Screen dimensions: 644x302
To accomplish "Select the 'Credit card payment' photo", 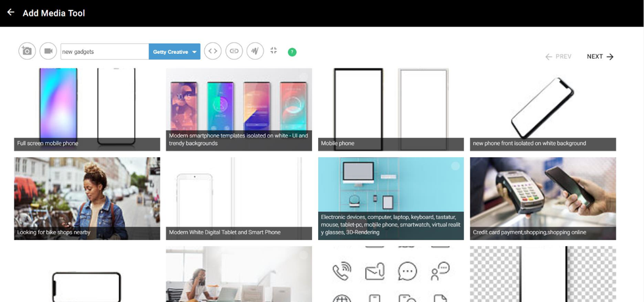I will 543,197.
